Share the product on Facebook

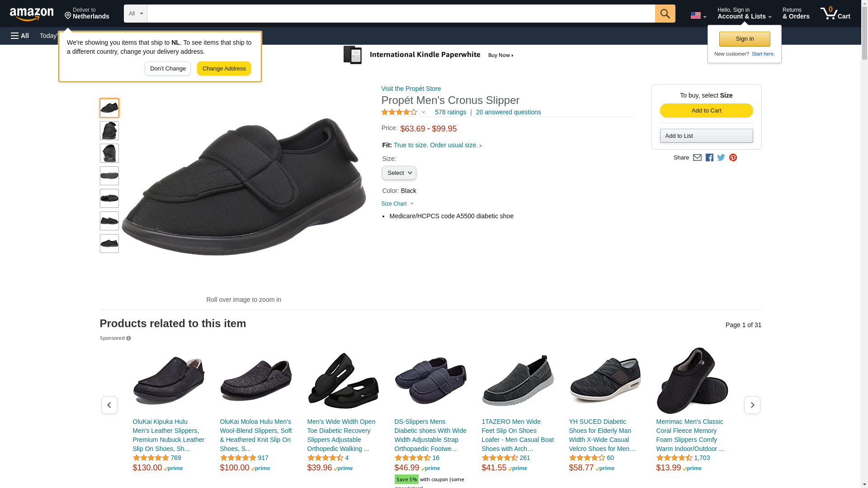(709, 158)
